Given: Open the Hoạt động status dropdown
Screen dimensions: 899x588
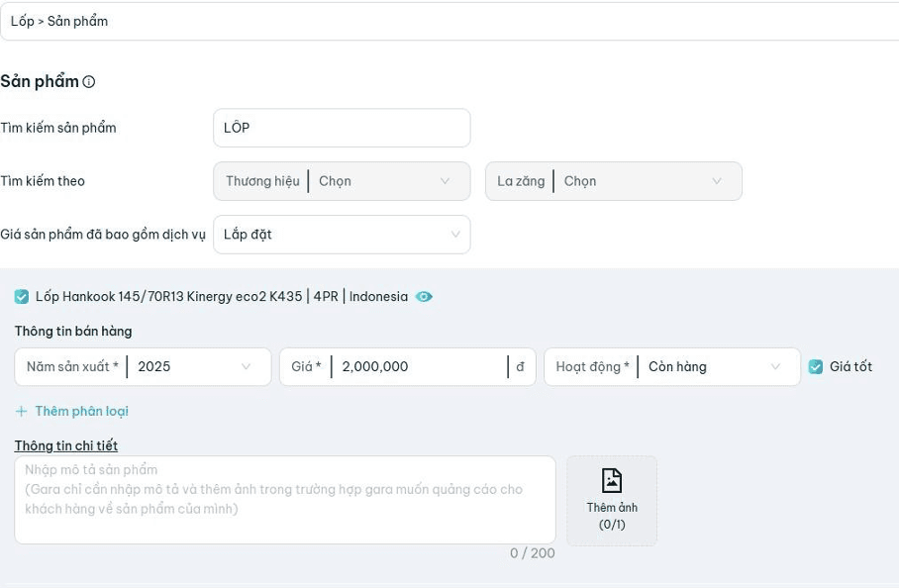Looking at the screenshot, I should coord(672,367).
